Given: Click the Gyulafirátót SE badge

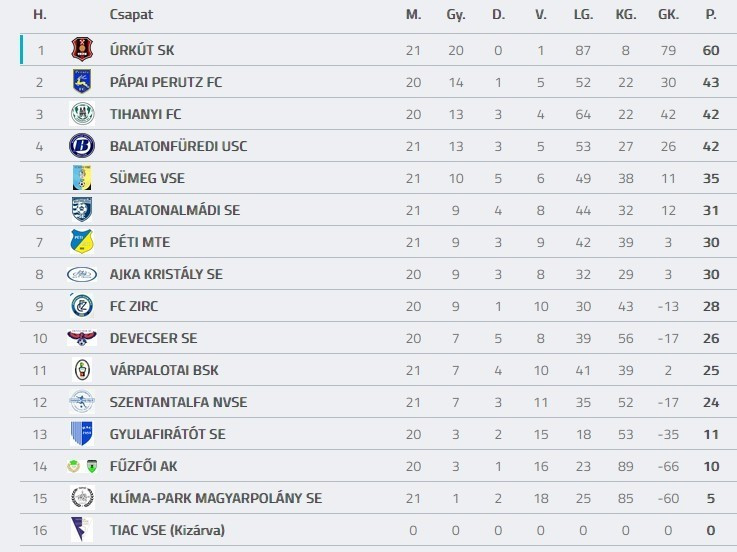Looking at the screenshot, I should point(81,434).
